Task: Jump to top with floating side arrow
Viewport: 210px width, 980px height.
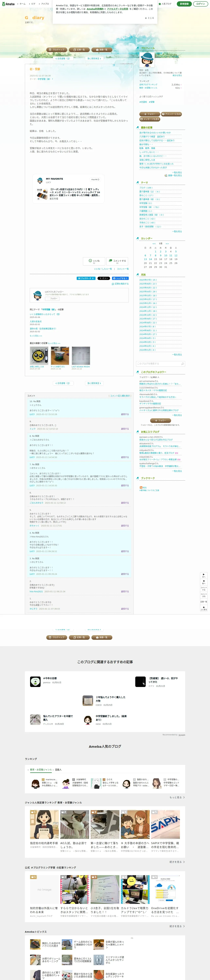Action: point(204,608)
